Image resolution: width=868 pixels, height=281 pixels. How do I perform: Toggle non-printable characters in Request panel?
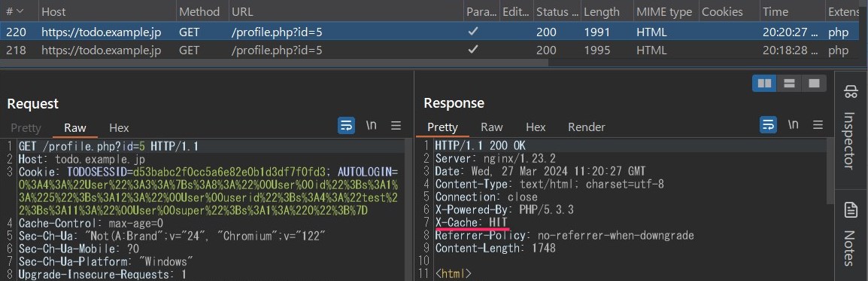pos(372,126)
